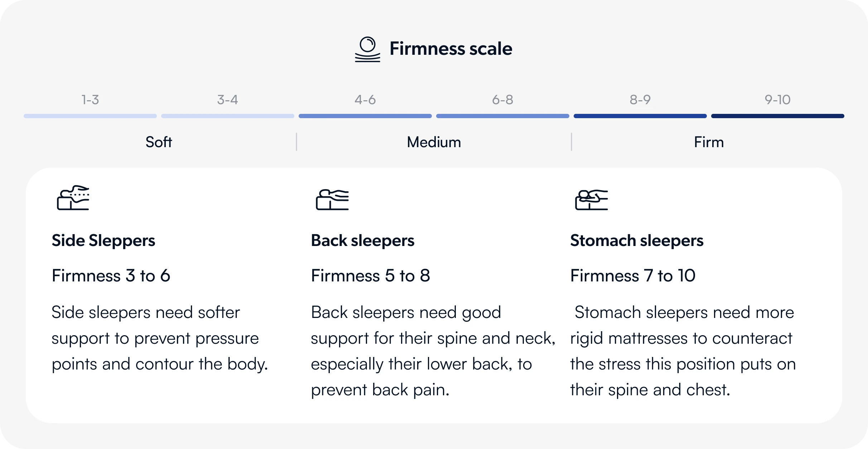868x449 pixels.
Task: Click the Firmness scale title
Action: click(451, 49)
